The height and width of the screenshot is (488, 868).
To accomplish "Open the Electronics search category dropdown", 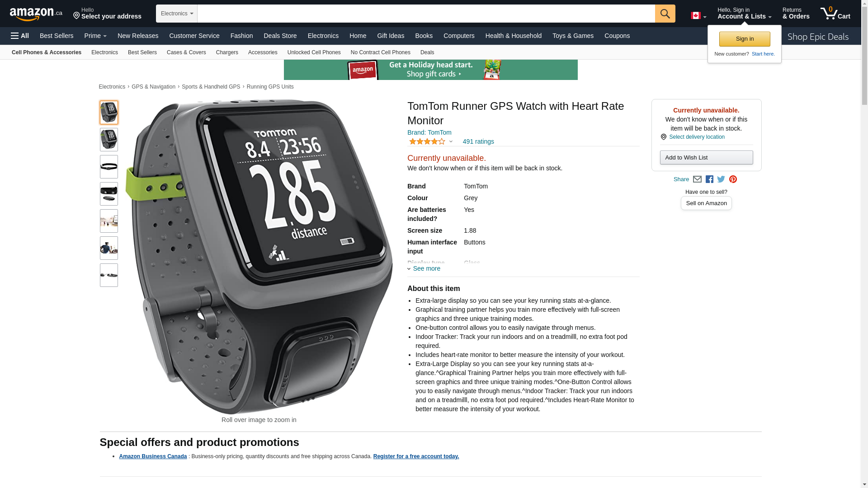I will (177, 14).
